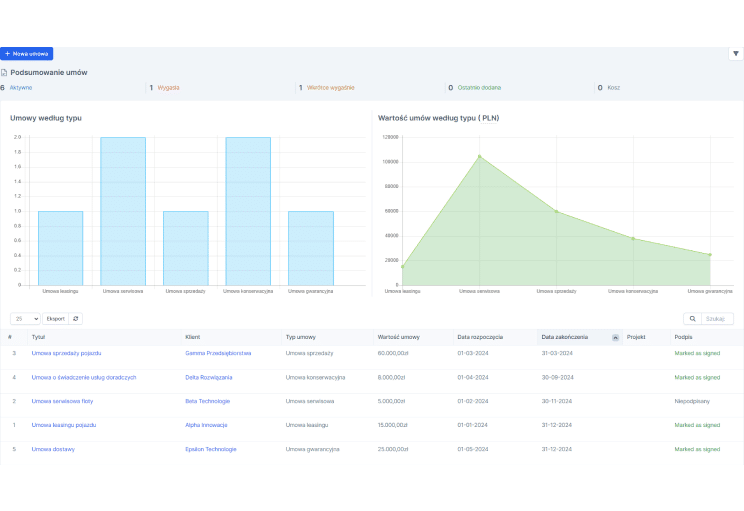Sort table by Tytuł column header
The image size is (744, 511).
point(38,338)
